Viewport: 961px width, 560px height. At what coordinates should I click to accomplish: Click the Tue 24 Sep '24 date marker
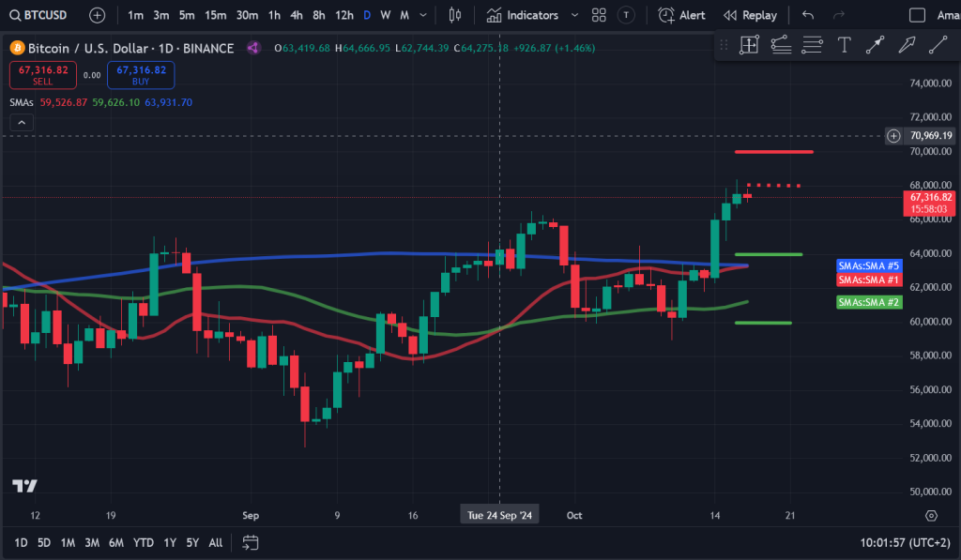pos(498,515)
